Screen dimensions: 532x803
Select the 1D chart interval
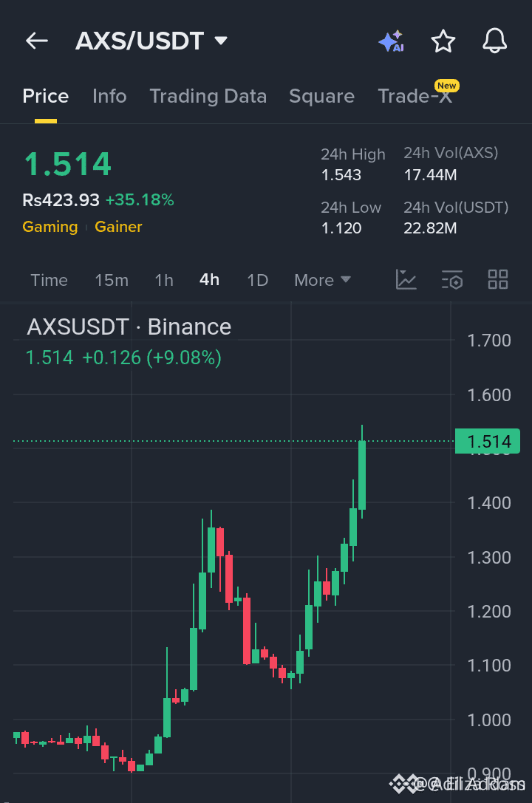pyautogui.click(x=258, y=280)
